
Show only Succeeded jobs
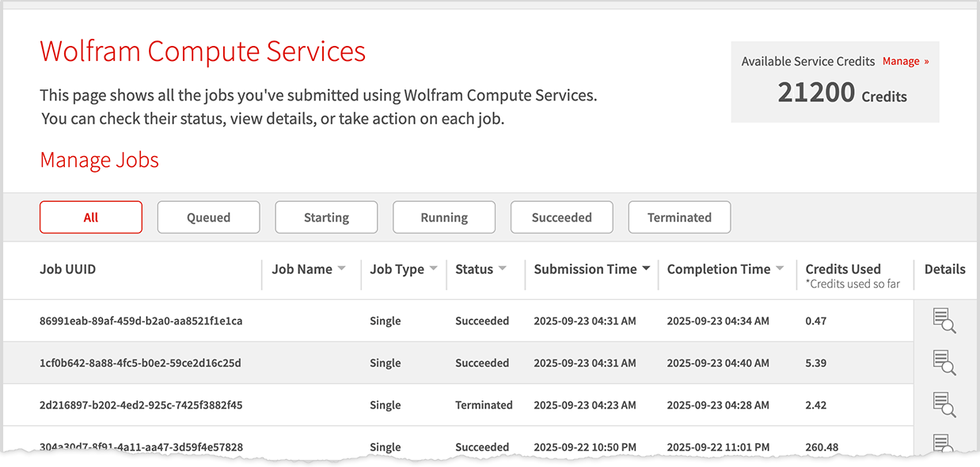561,217
